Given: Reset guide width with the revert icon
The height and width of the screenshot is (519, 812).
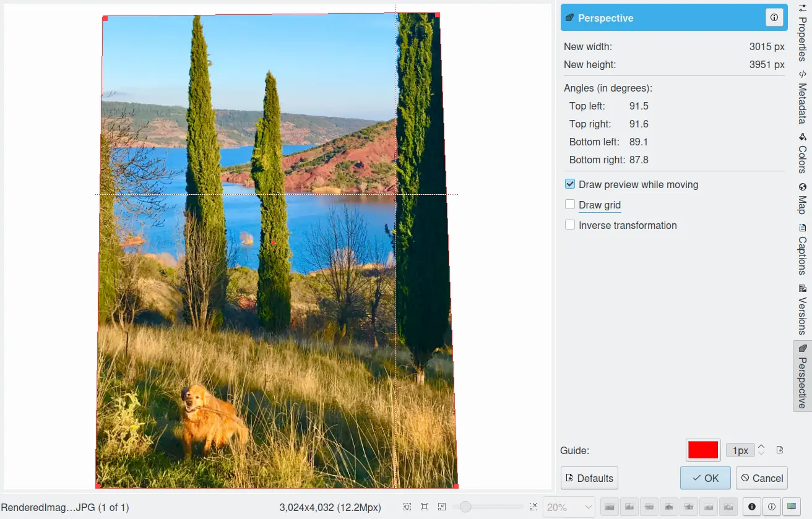Looking at the screenshot, I should [780, 450].
